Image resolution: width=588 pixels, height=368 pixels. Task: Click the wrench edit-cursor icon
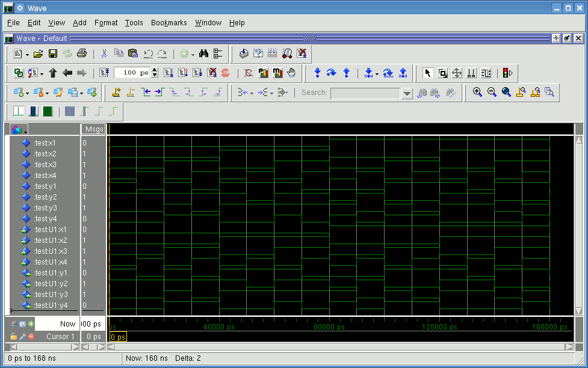tap(22, 337)
